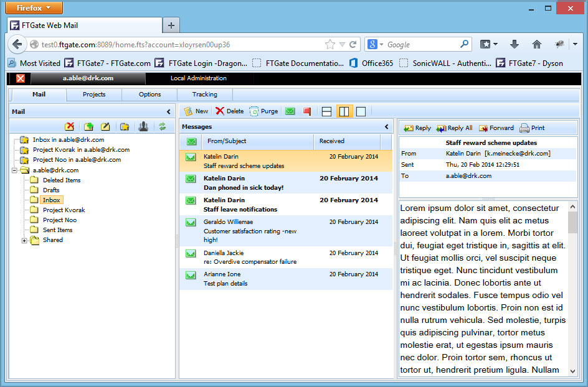Image resolution: width=588 pixels, height=387 pixels.
Task: Click the message body scrollbar thumb
Action: (x=572, y=223)
